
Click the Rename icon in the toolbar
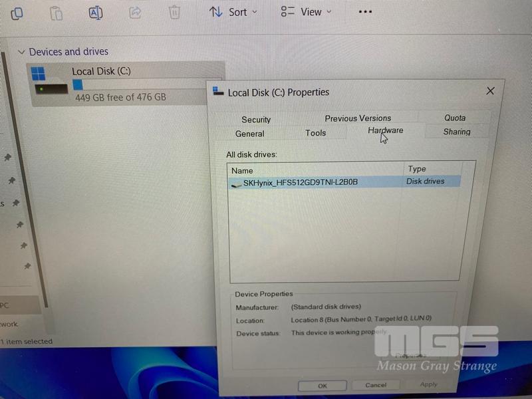96,13
